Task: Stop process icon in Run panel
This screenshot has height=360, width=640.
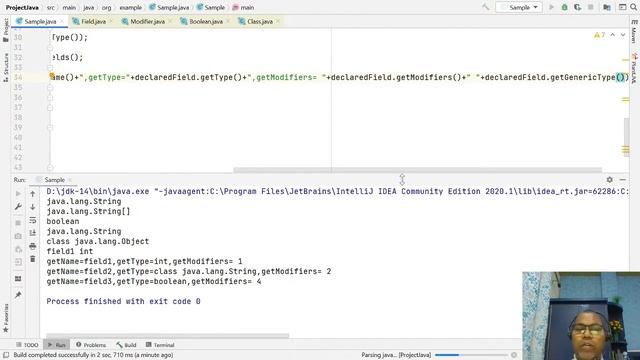Action: pos(18,223)
